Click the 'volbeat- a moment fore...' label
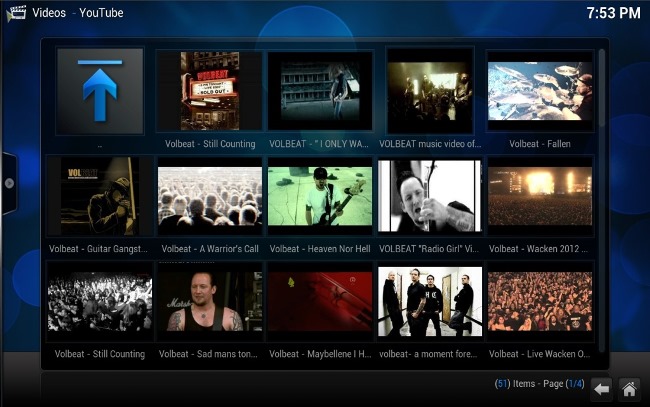 (x=428, y=354)
